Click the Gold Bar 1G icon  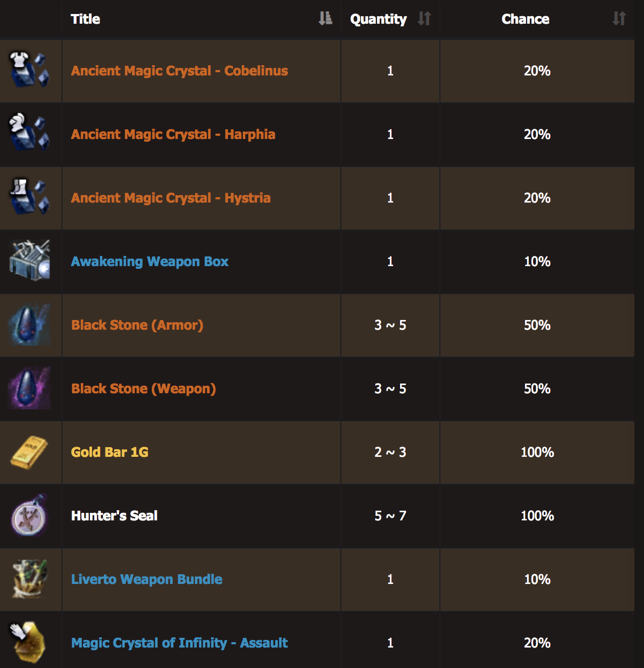point(30,451)
